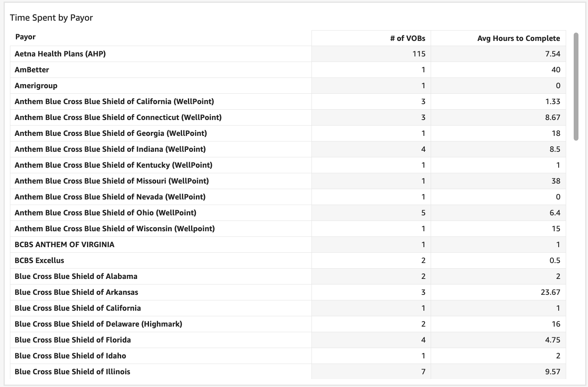588x387 pixels.
Task: Select Anthem Blue Cross of California row
Action: coord(114,101)
